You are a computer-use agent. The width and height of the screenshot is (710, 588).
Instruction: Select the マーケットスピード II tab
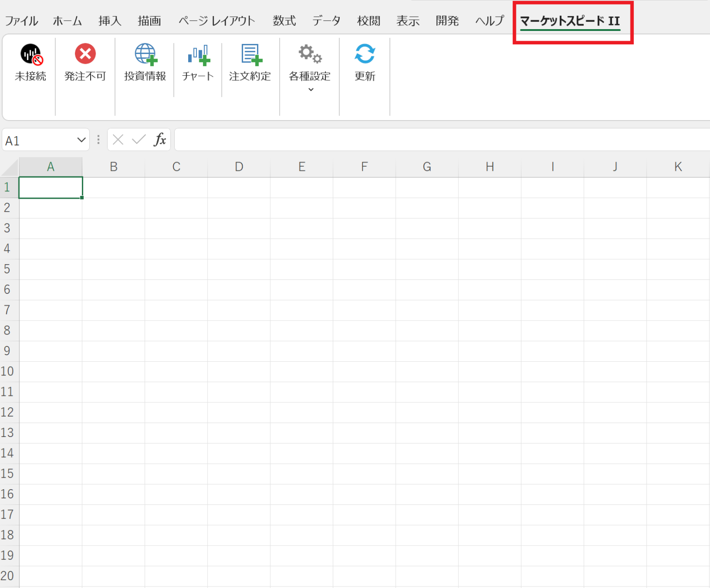point(570,21)
